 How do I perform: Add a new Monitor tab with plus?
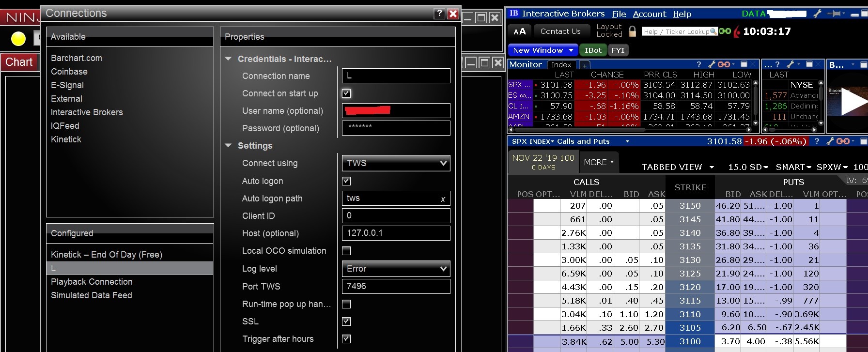click(585, 65)
